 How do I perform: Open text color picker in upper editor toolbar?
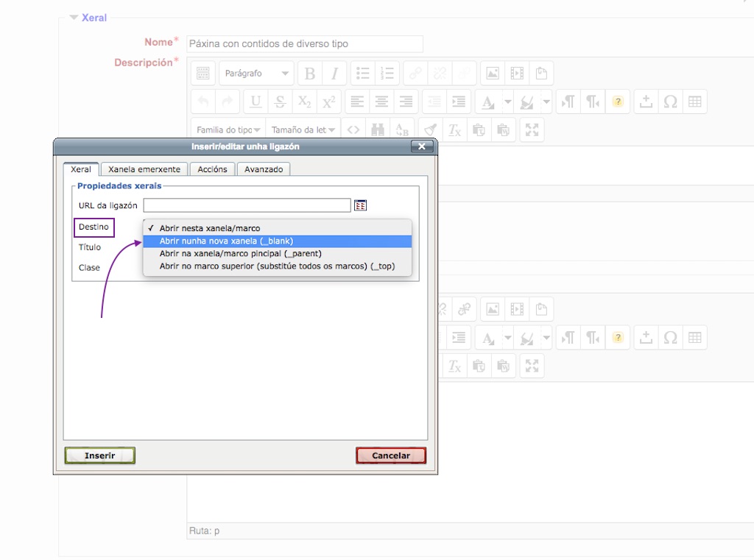coord(487,102)
